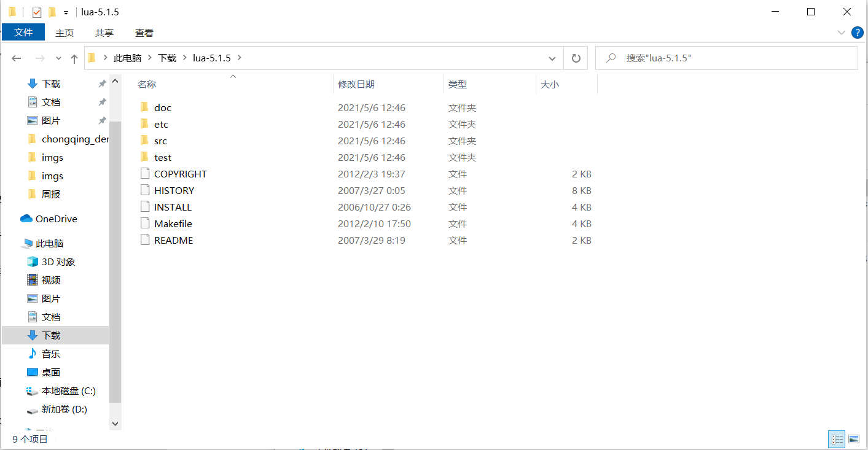Switch to the 共享 ribbon tab
868x450 pixels.
pyautogui.click(x=104, y=33)
